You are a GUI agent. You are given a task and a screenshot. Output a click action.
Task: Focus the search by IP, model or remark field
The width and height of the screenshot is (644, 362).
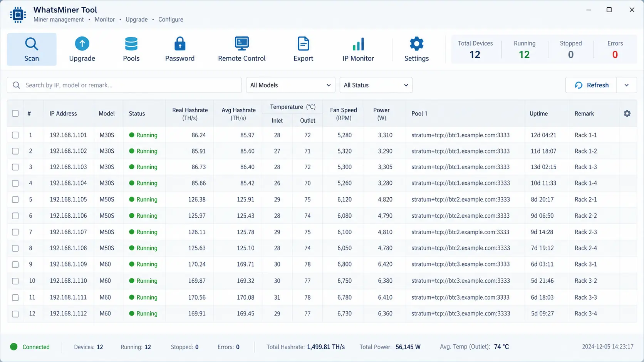tap(124, 85)
